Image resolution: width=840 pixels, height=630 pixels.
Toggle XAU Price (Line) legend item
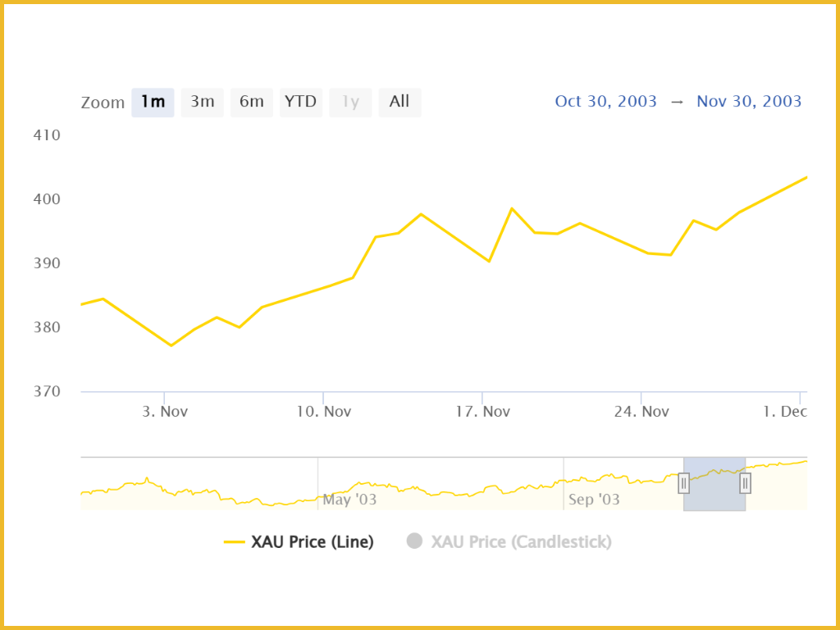[313, 542]
